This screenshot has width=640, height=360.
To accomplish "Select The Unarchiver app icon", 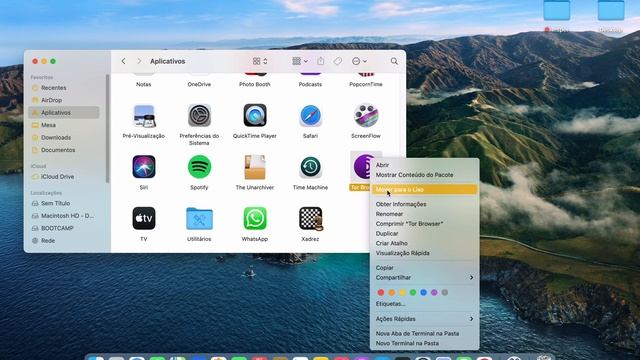I will [x=255, y=167].
